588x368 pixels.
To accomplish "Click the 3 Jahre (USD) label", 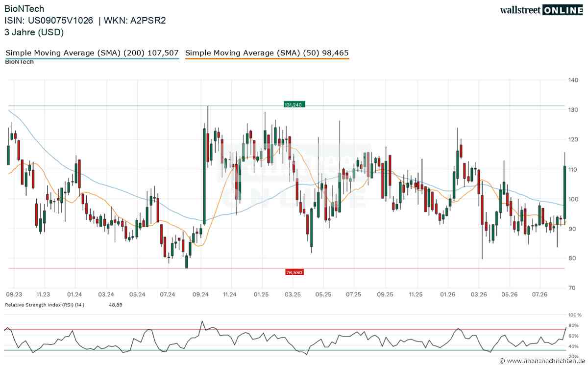I will pos(34,32).
